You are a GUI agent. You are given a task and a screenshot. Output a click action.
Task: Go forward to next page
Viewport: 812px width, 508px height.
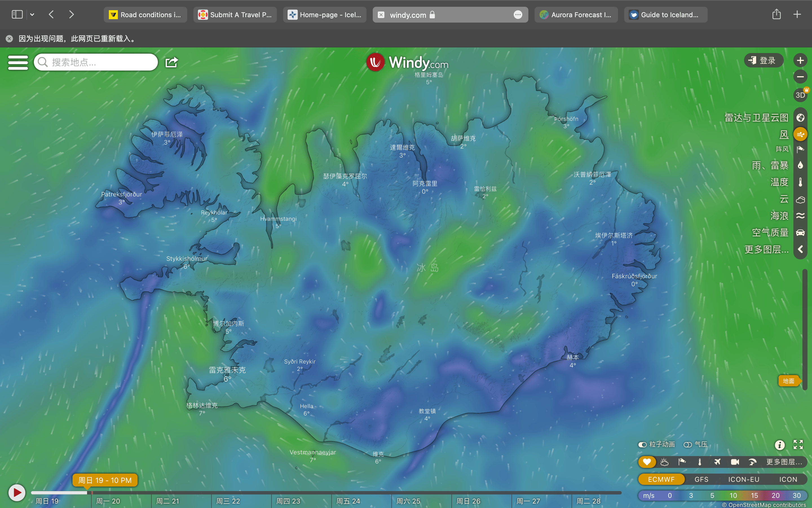71,14
